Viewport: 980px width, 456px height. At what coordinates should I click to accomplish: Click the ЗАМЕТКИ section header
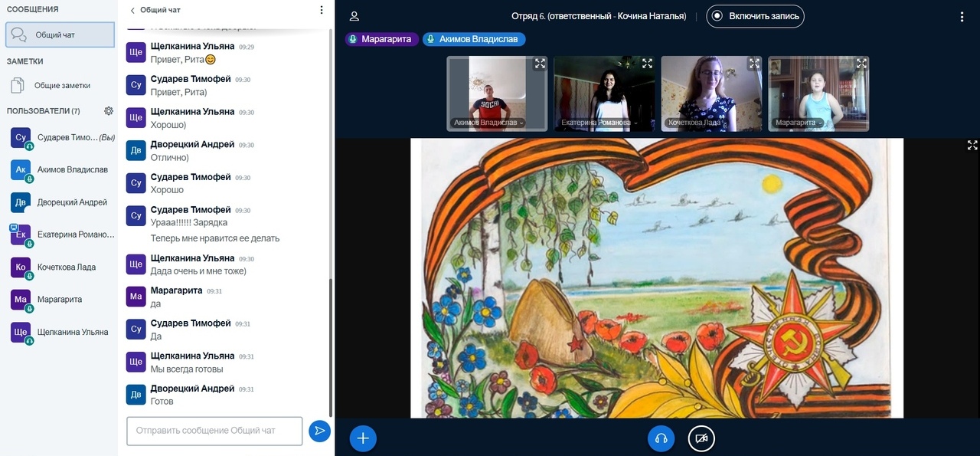click(x=25, y=61)
